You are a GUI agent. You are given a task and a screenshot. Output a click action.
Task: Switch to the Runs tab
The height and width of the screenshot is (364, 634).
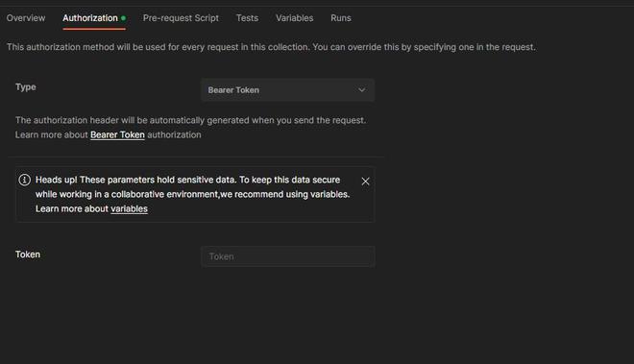[x=341, y=18]
